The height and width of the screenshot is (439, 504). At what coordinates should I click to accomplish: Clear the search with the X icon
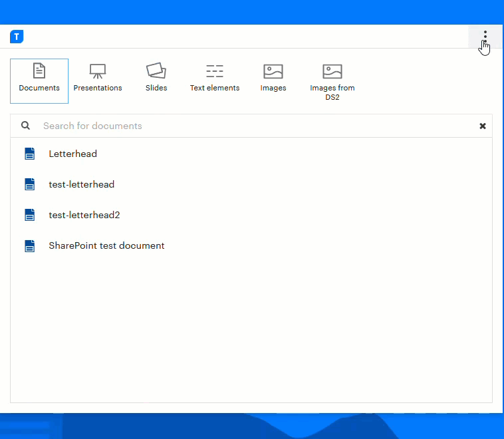(483, 126)
